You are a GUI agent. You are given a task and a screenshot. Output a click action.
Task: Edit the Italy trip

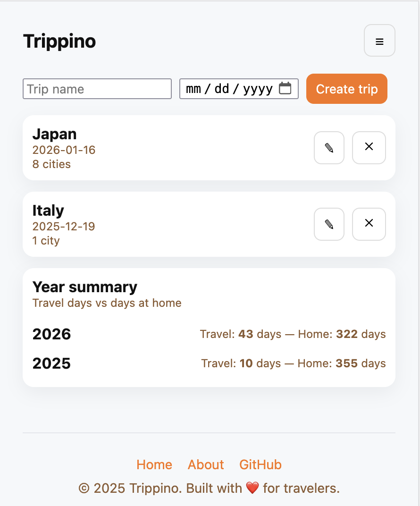[329, 224]
